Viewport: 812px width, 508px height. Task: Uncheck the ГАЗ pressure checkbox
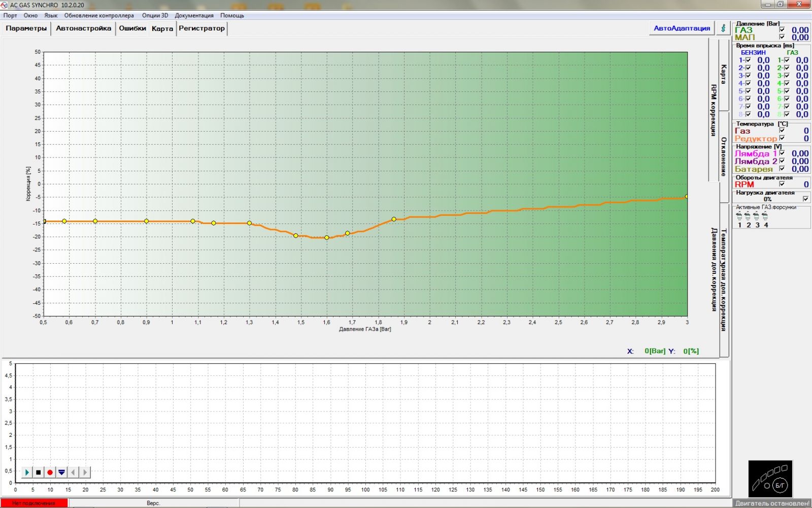point(782,29)
